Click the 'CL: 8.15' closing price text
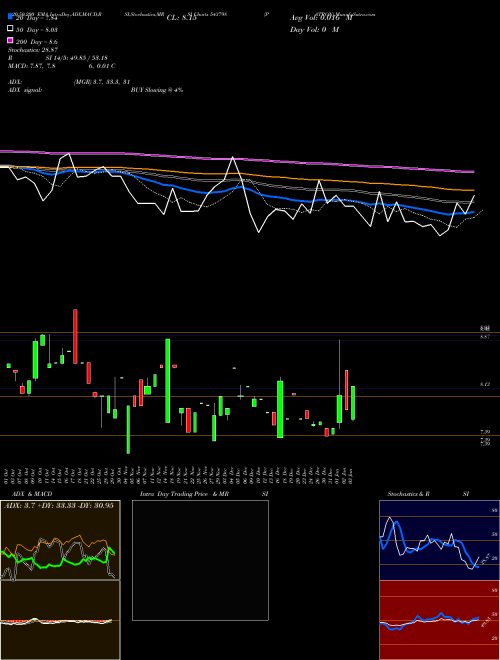 point(181,18)
